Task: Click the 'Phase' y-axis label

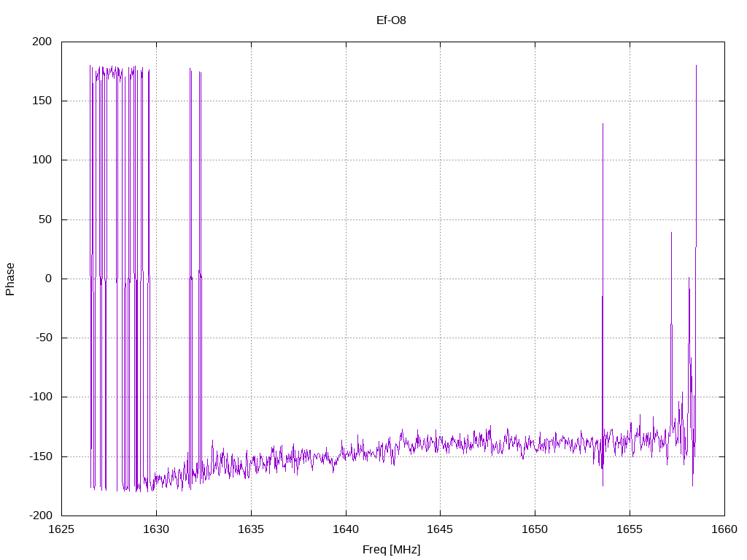Action: (x=10, y=279)
